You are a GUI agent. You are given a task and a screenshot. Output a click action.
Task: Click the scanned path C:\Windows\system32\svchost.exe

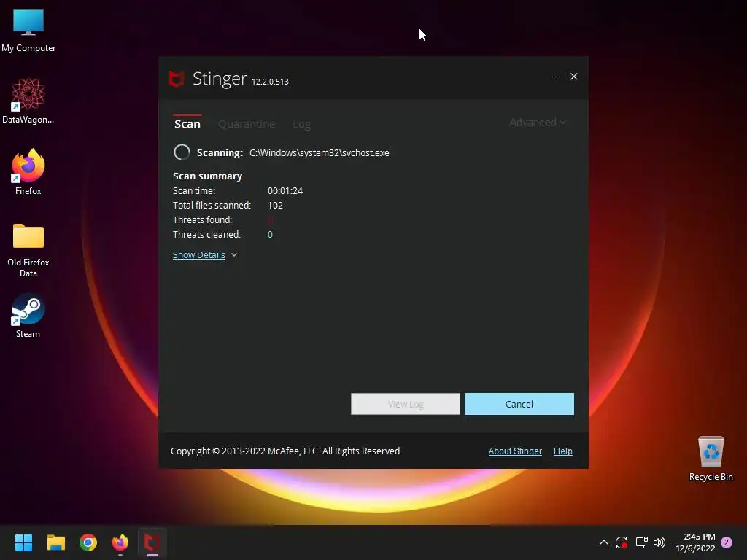pos(320,153)
